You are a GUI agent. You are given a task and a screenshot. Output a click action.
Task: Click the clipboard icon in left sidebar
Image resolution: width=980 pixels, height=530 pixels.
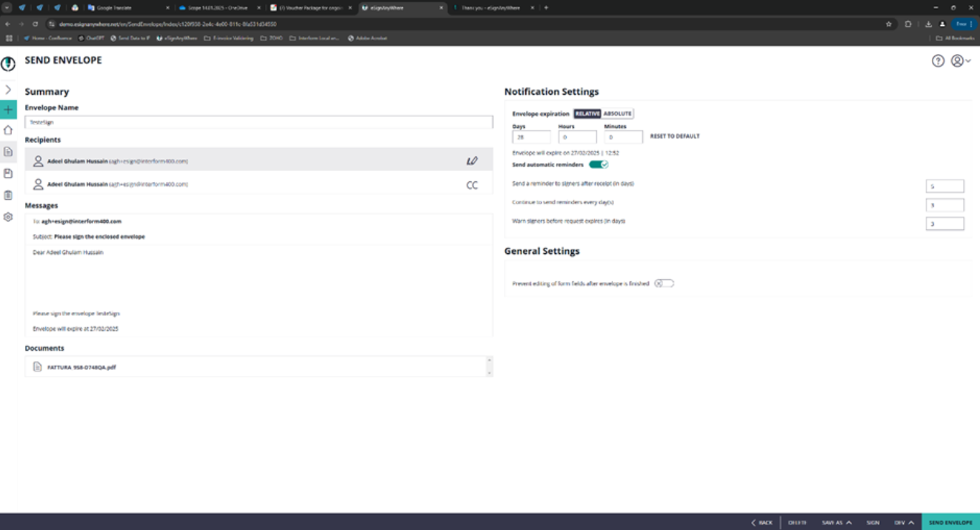pyautogui.click(x=8, y=195)
